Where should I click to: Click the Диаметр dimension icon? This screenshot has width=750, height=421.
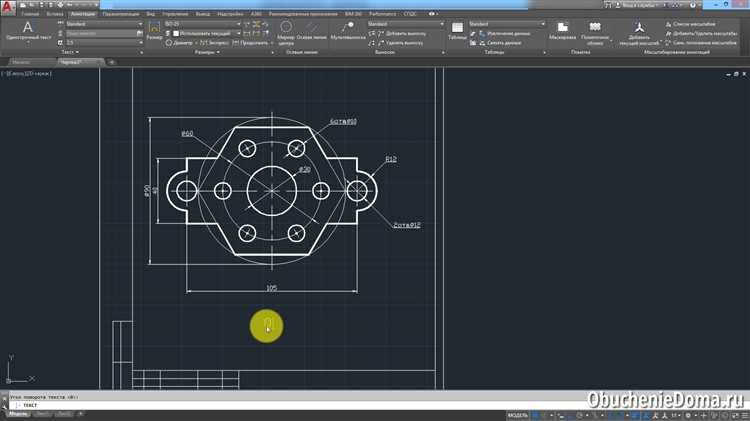(169, 43)
